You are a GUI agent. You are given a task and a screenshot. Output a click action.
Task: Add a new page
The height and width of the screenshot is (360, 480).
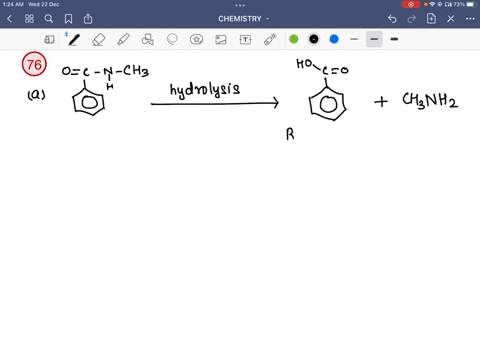tap(431, 19)
